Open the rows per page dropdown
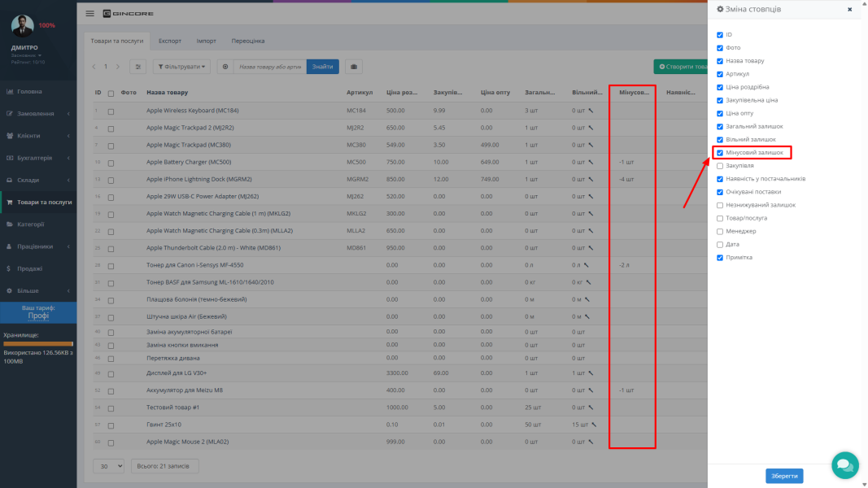The image size is (868, 488). (108, 466)
